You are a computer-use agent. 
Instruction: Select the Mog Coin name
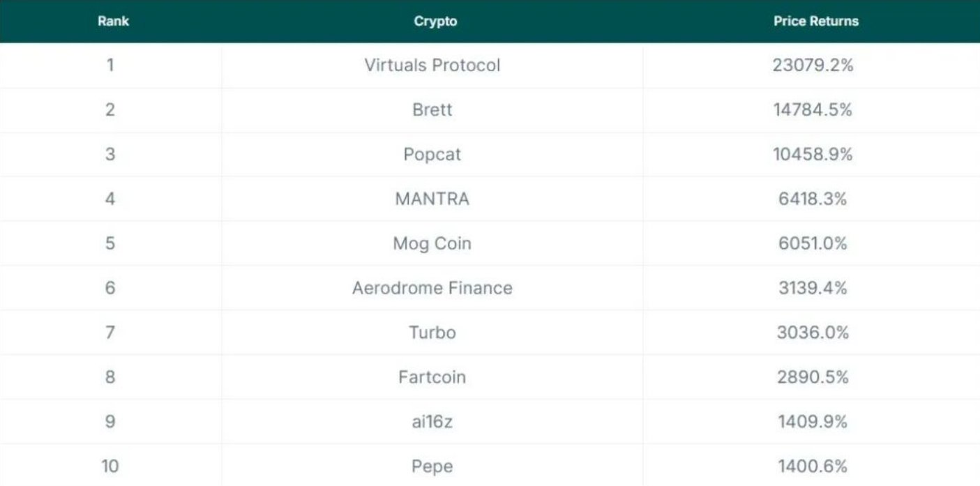432,244
